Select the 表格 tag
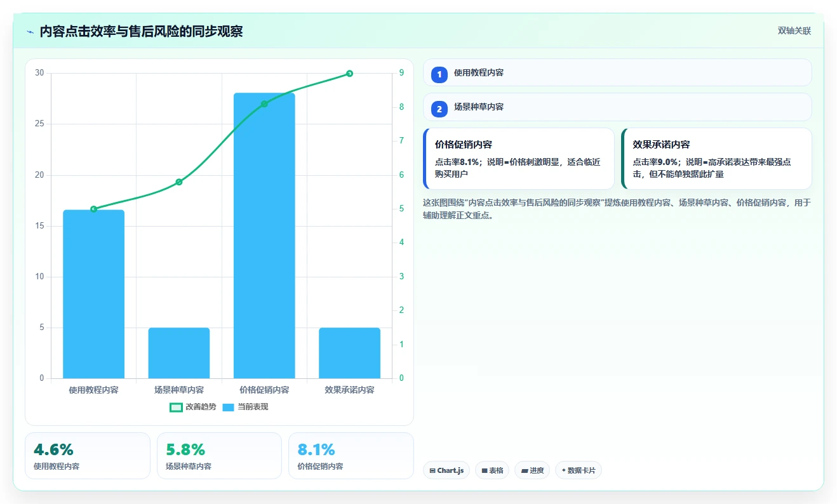The width and height of the screenshot is (837, 504). (492, 470)
